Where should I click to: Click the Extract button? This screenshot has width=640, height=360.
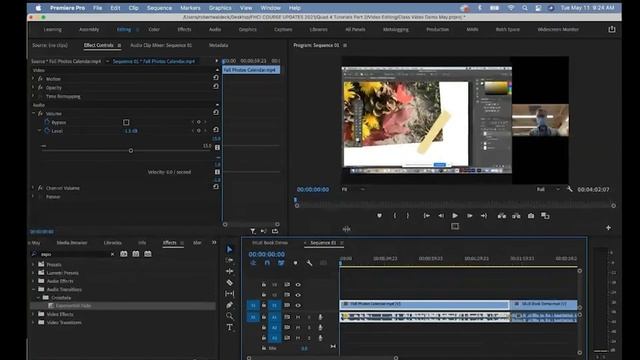point(516,216)
